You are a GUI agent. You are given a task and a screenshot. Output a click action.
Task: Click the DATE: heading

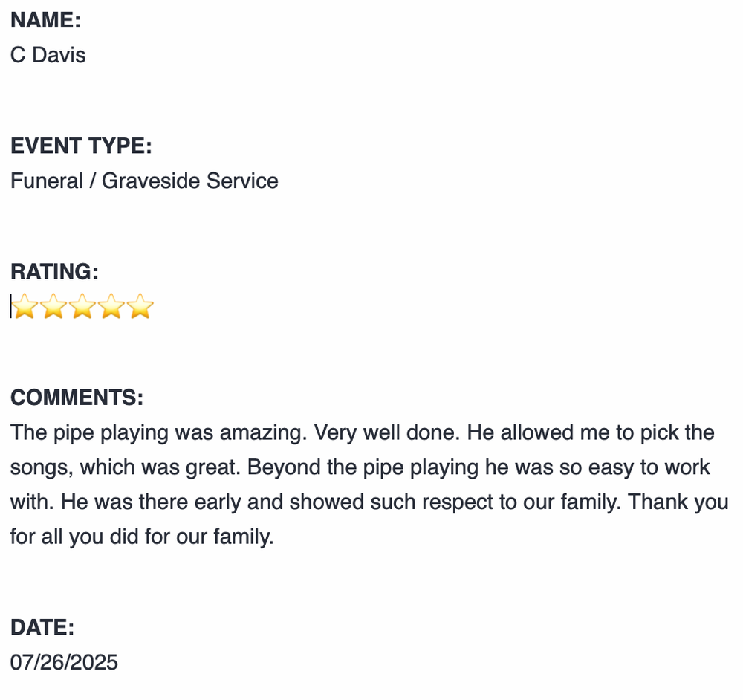42,628
